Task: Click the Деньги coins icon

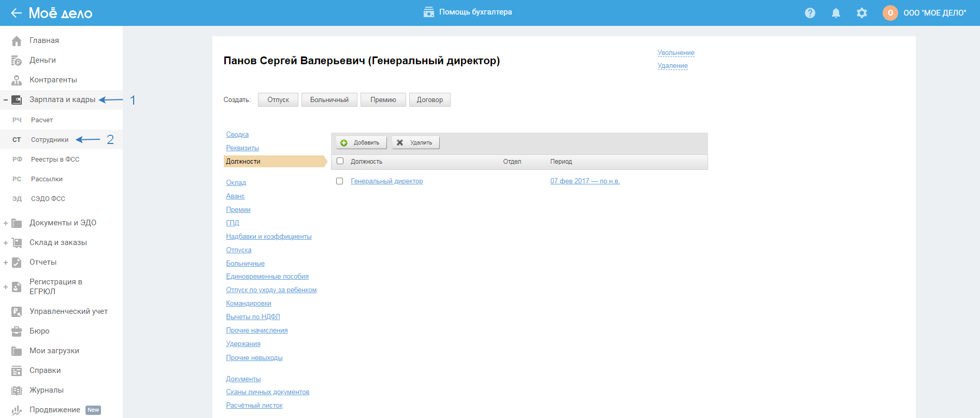Action: pos(17,61)
